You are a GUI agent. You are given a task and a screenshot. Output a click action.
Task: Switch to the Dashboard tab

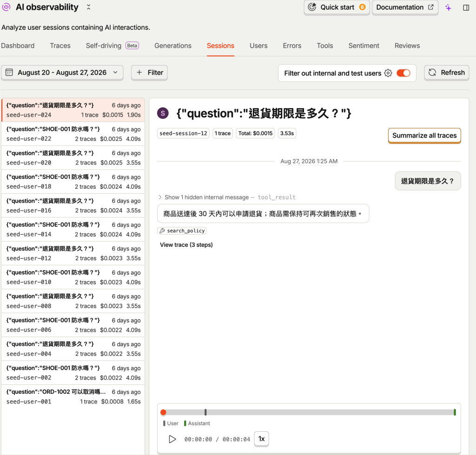[x=18, y=46]
